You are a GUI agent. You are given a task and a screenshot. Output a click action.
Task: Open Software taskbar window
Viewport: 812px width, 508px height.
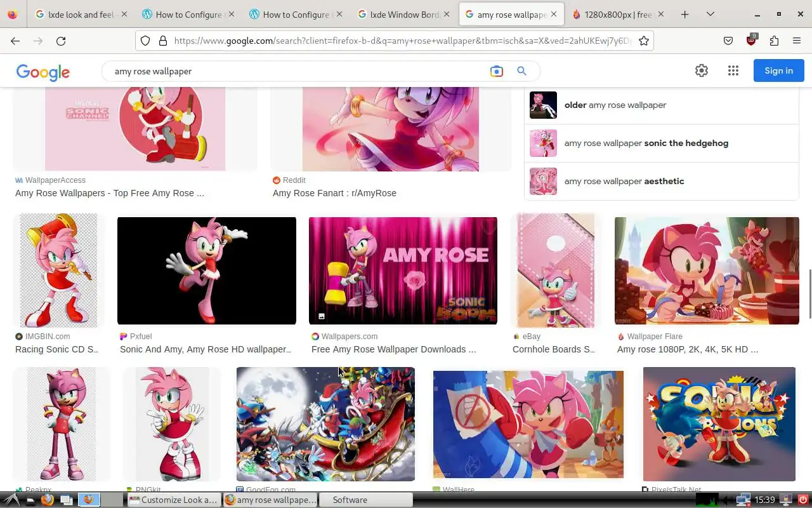tap(365, 500)
